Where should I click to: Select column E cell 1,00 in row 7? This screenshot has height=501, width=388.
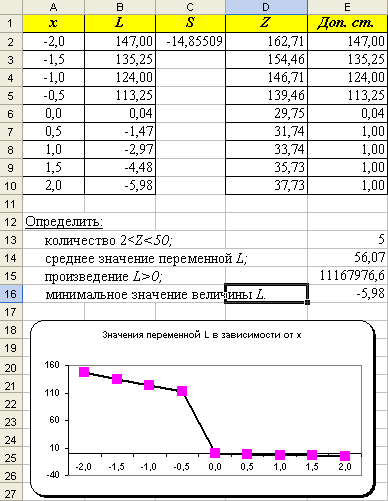coord(348,131)
